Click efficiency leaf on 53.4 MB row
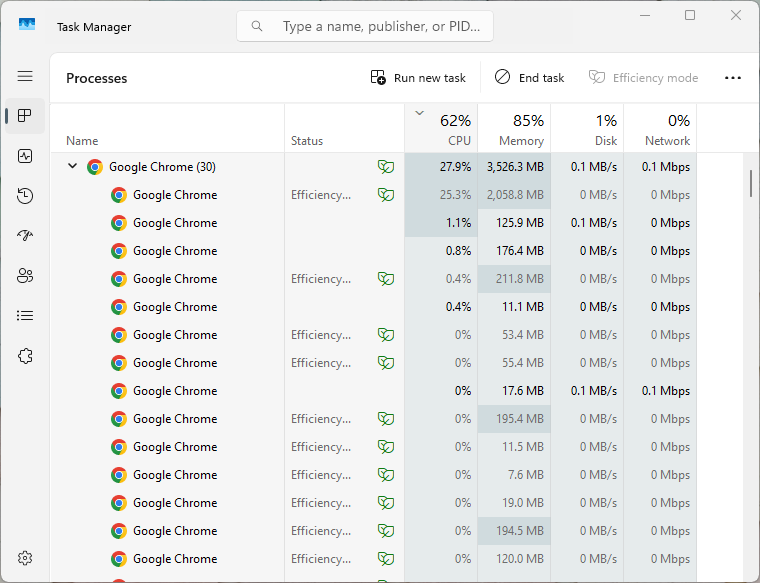Viewport: 760px width, 583px height. click(386, 335)
